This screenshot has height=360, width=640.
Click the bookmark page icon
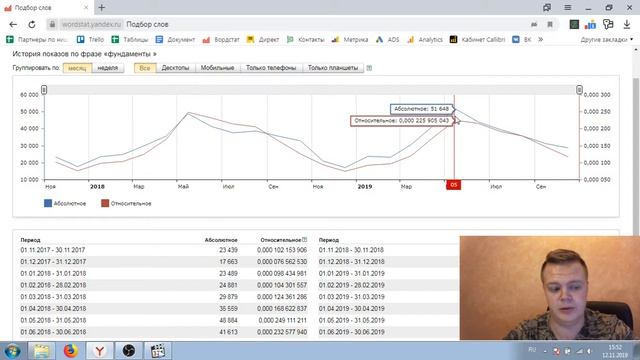coord(550,24)
